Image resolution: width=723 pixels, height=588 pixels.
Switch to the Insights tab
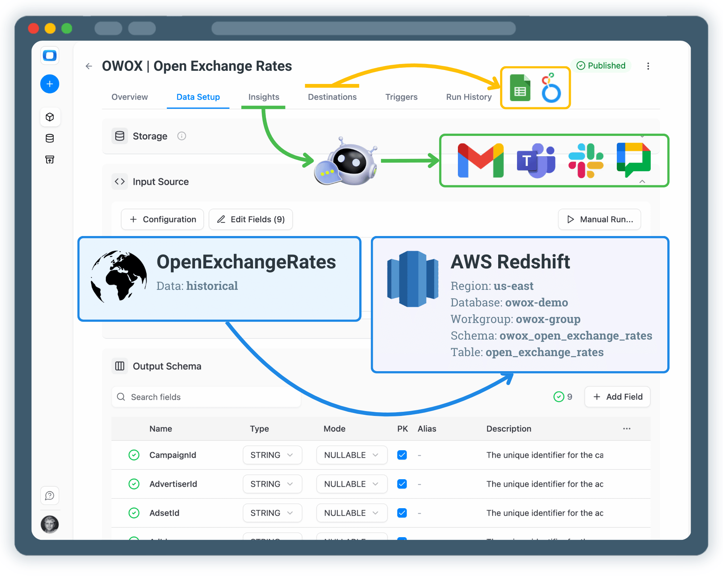(263, 97)
